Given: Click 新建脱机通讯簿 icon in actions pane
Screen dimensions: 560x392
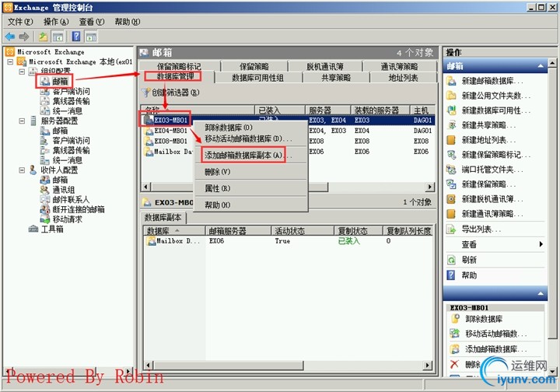Looking at the screenshot, I should (451, 199).
